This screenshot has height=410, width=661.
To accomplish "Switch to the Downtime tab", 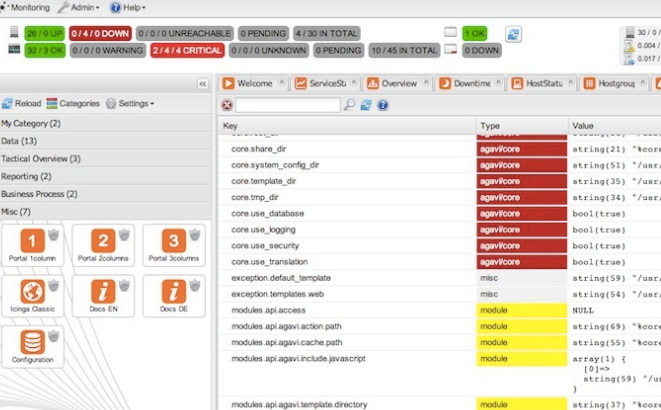I will pyautogui.click(x=470, y=83).
